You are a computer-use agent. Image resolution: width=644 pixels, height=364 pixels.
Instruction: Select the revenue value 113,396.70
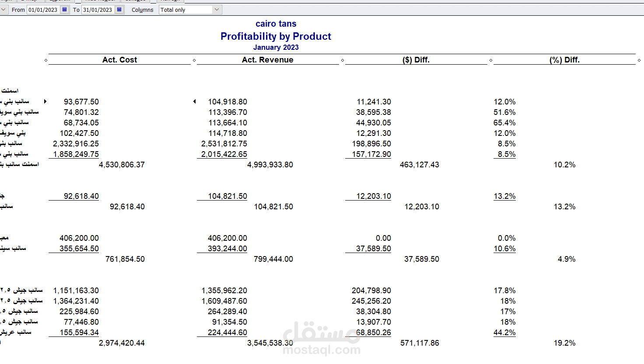(x=227, y=112)
